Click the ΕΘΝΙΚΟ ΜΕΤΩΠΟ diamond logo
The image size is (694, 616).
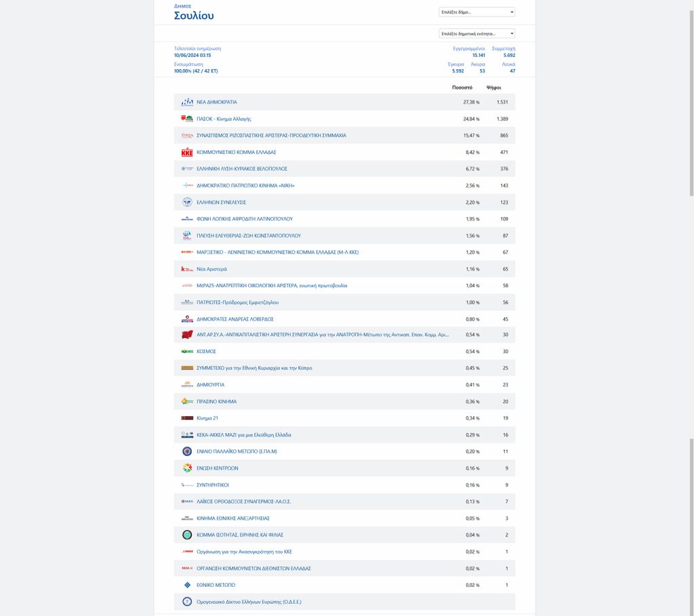coord(187,585)
